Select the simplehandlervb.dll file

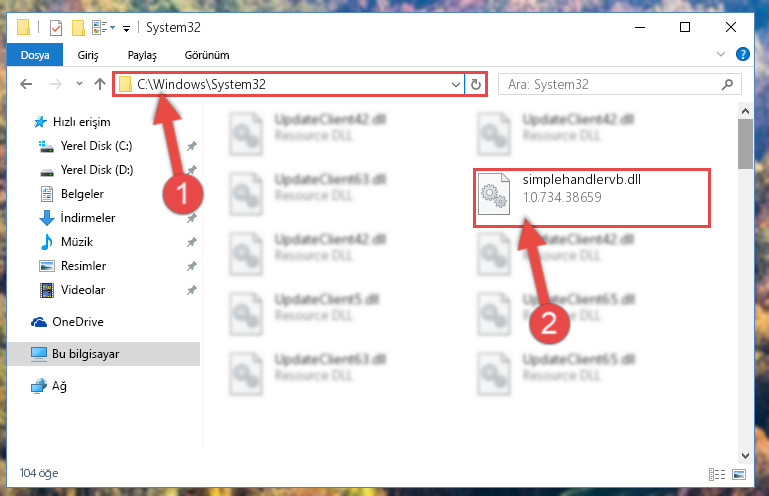[x=591, y=197]
